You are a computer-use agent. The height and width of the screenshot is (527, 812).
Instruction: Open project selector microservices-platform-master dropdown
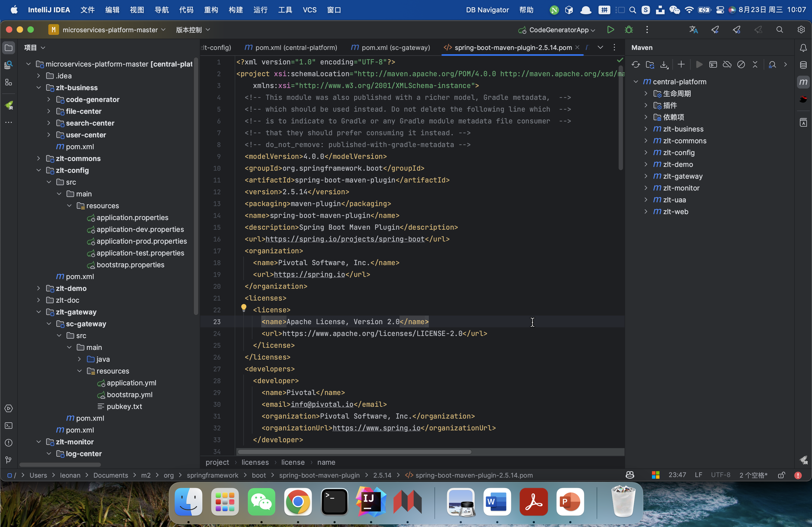[107, 30]
